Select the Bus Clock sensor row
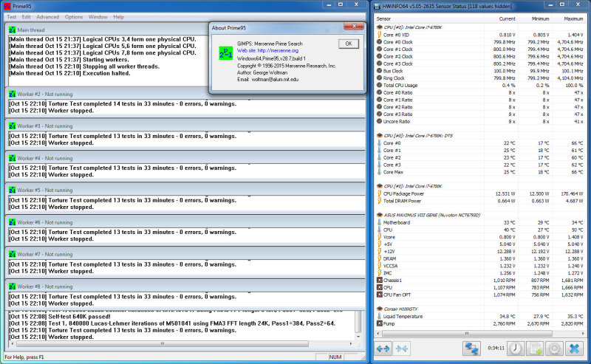 [481, 71]
